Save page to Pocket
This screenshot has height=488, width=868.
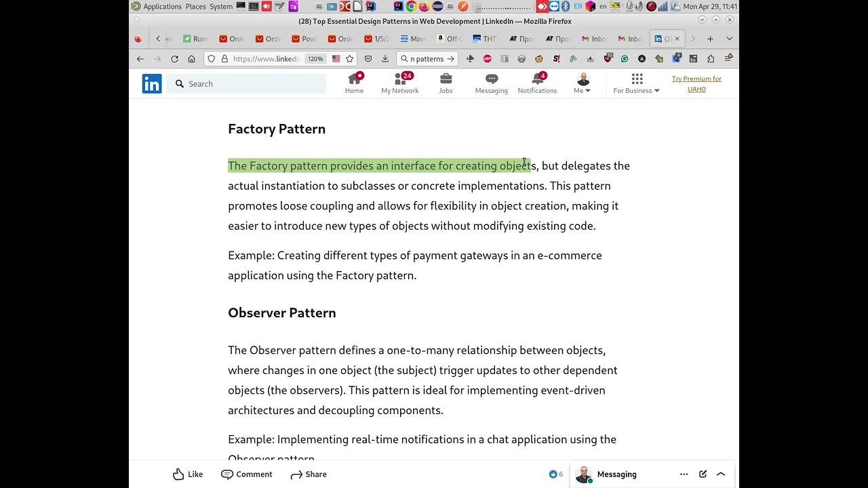pos(368,59)
